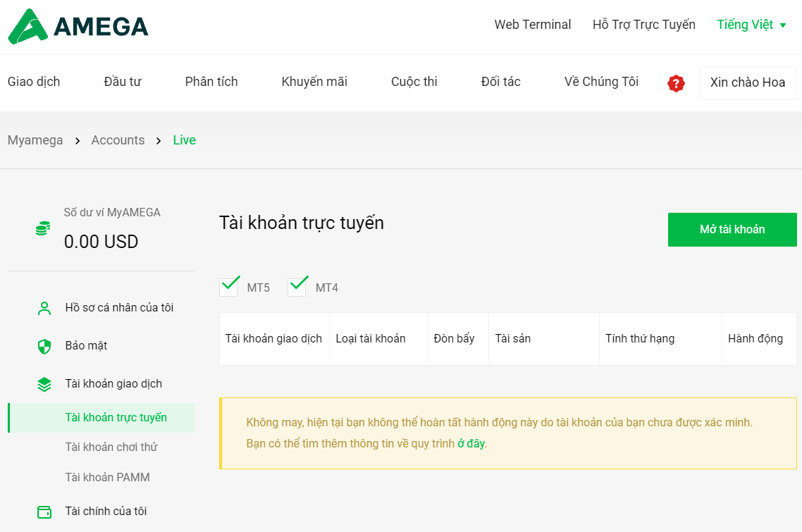
Task: Click the person icon for Hồ sơ cá nhân
Action: click(x=44, y=308)
